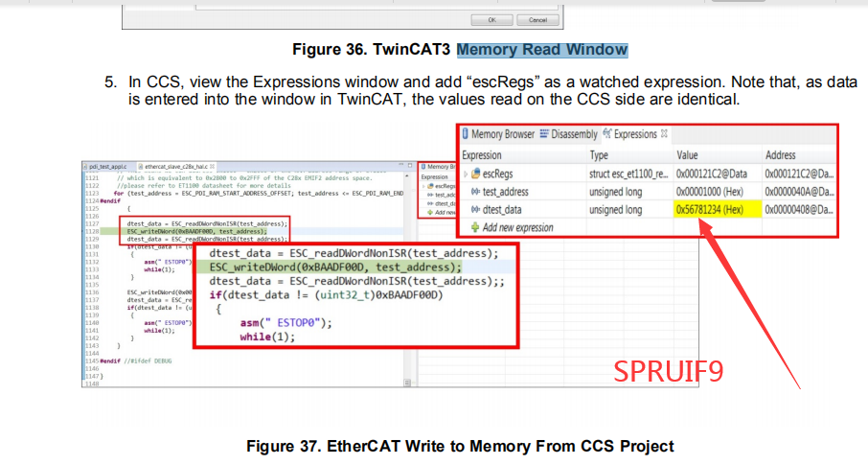Viewport: 868px width, 465px height.
Task: Open the pdi_test_appl.c editor tab
Action: (x=107, y=166)
